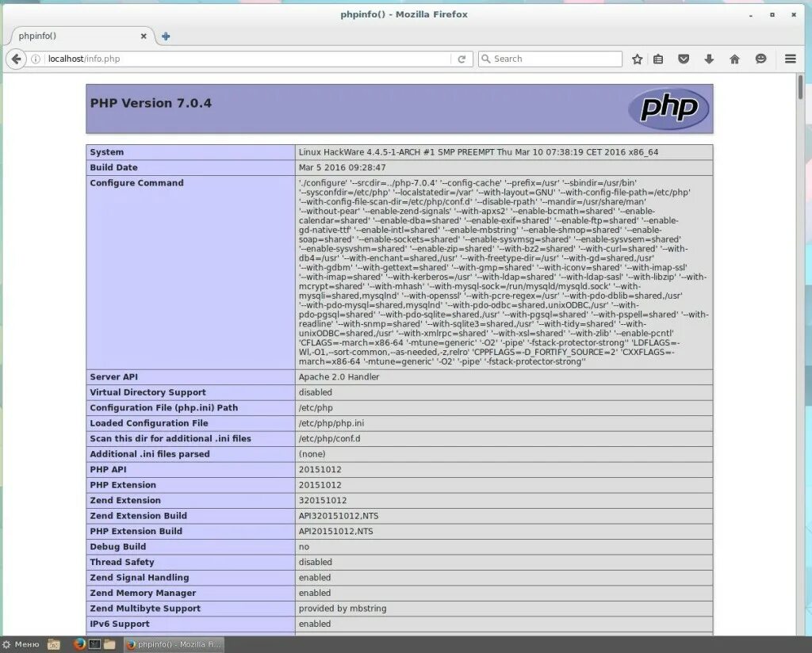Show bookmarks list icon
This screenshot has height=653, width=812.
pyautogui.click(x=657, y=59)
